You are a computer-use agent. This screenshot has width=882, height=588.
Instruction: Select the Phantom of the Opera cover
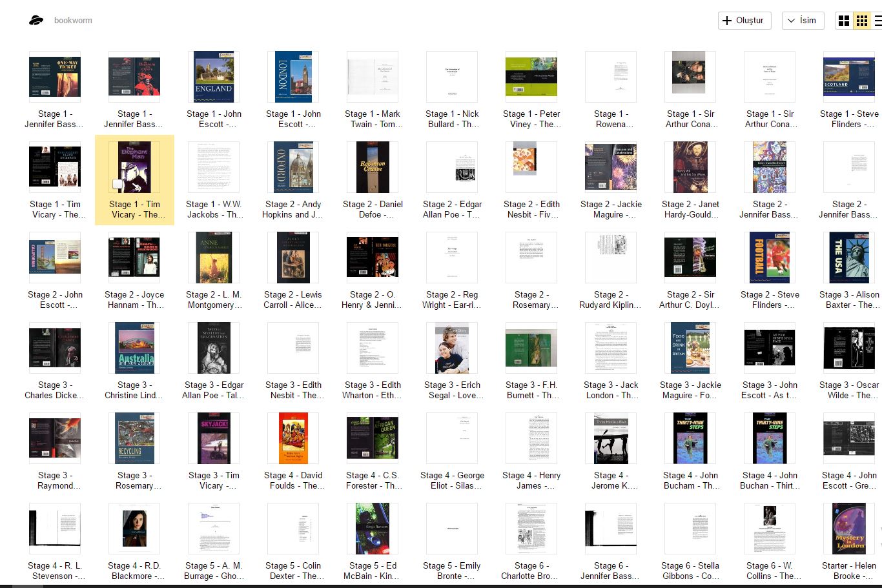(134, 77)
